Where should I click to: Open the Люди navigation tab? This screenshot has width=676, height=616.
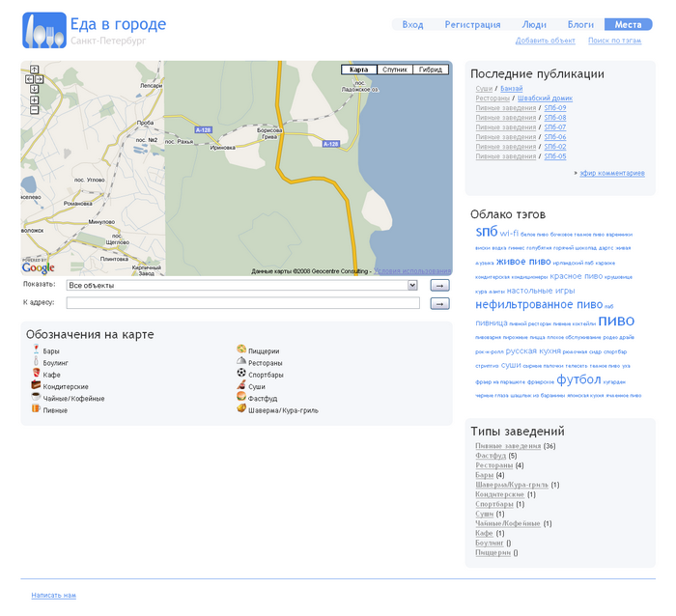pos(534,24)
